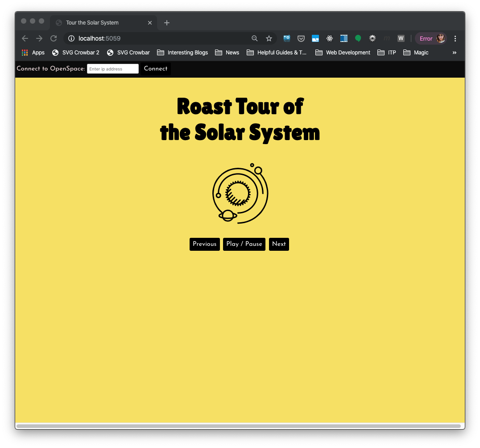The width and height of the screenshot is (480, 448).
Task: Expand the Interesting Blogs bookmark folder
Action: pos(182,53)
